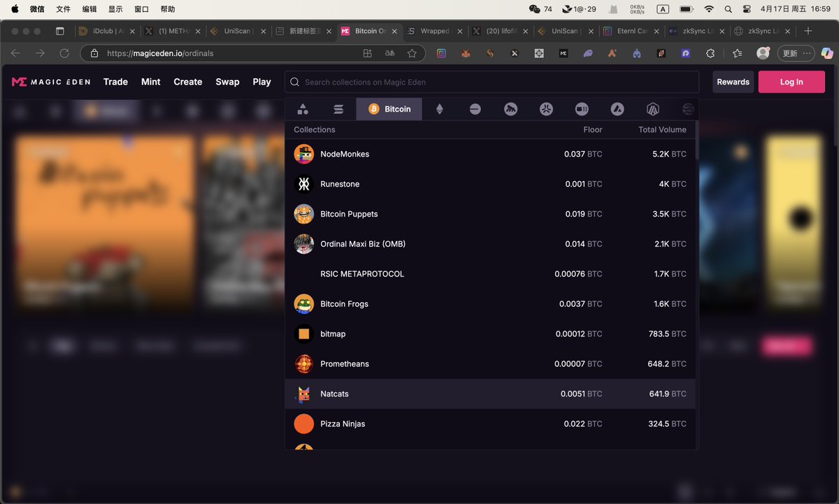Click the Wi-Fi status icon
This screenshot has width=839, height=504.
[x=710, y=9]
